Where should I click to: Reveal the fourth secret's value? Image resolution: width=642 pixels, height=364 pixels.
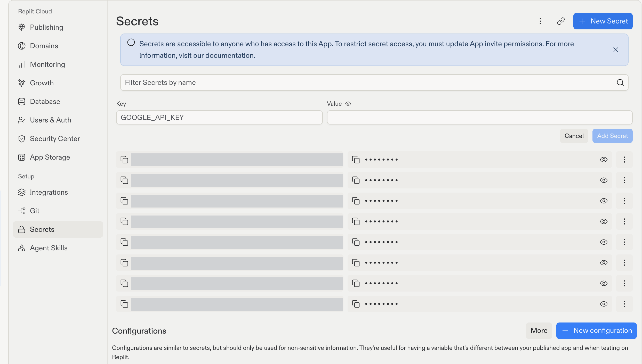point(604,221)
